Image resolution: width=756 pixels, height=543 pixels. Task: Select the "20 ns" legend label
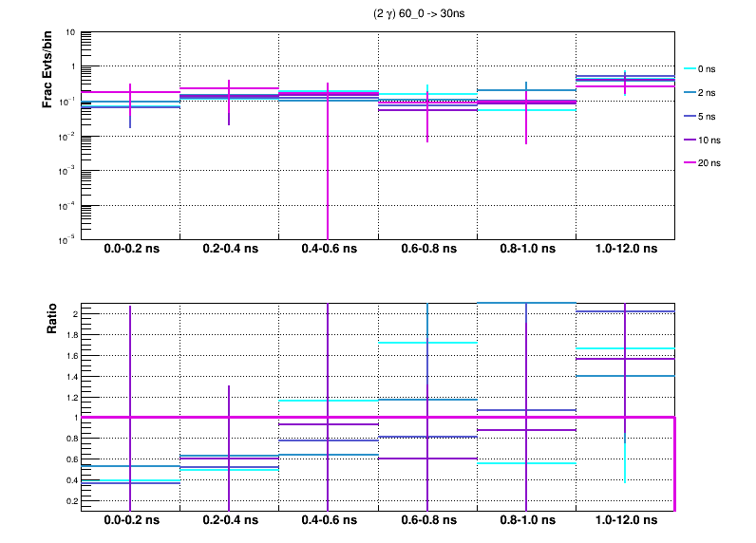[x=710, y=162]
